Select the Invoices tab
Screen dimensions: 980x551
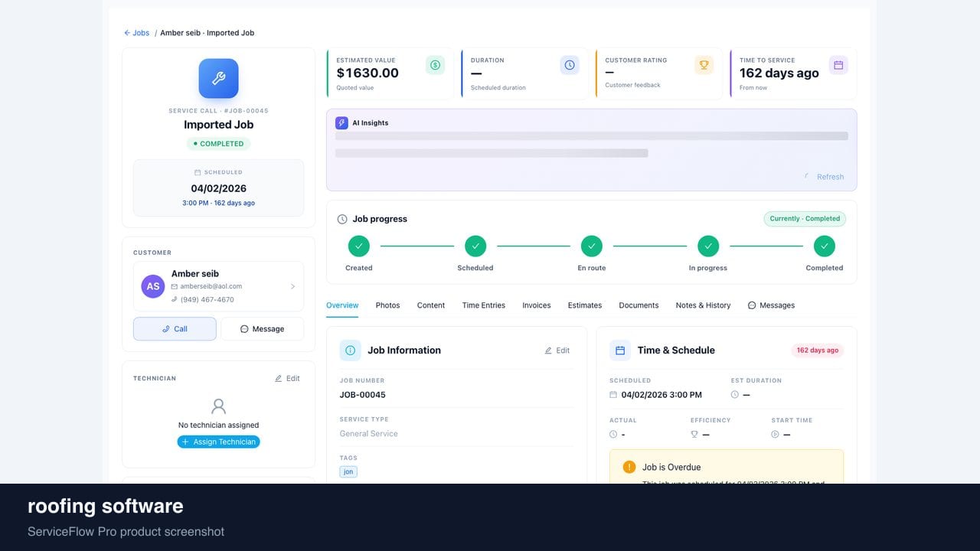(x=537, y=305)
